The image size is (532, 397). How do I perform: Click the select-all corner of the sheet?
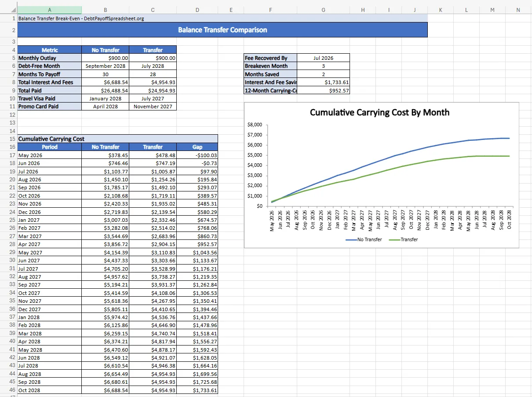(x=8, y=10)
